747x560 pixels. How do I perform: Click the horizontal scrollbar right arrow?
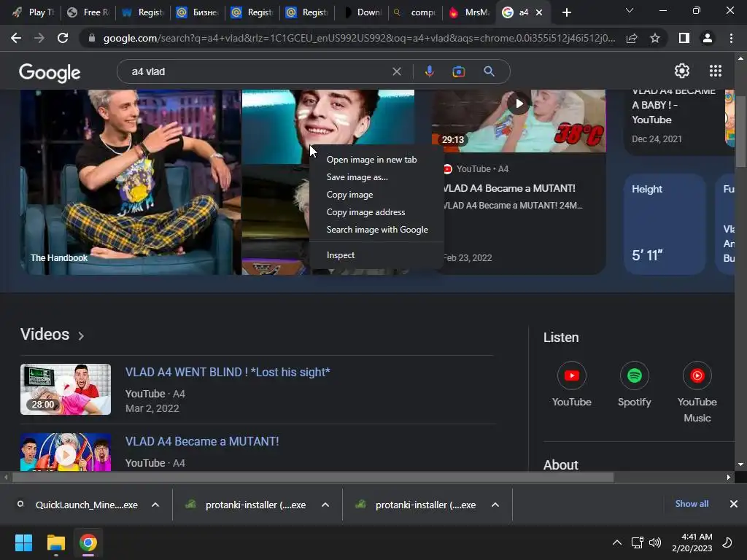[x=729, y=477]
